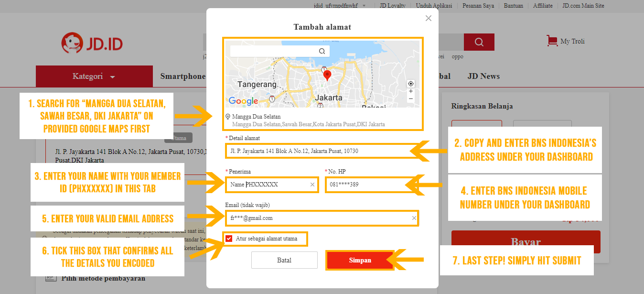Select the red location pin on the map
644x294 pixels.
pos(327,76)
